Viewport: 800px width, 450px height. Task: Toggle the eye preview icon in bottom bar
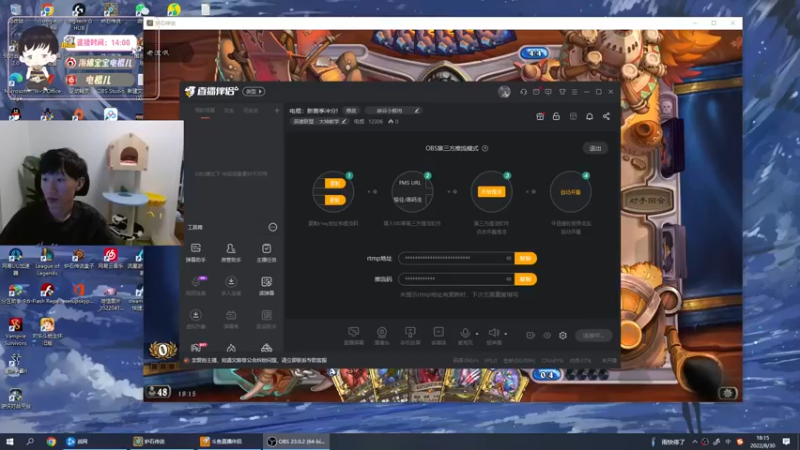(547, 335)
